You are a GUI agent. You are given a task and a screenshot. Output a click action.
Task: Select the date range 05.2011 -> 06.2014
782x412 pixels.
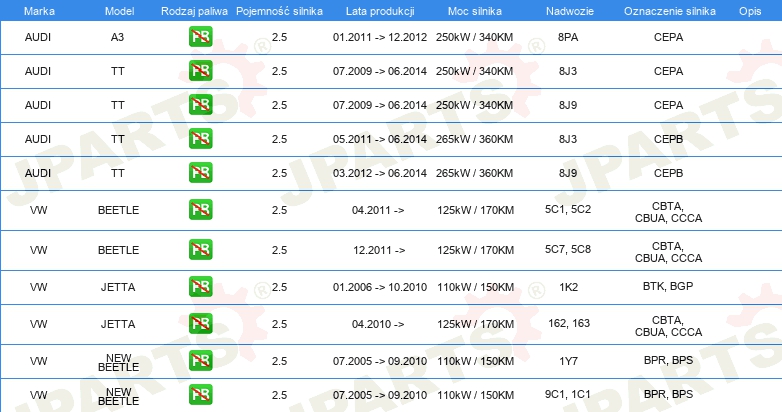tap(380, 139)
